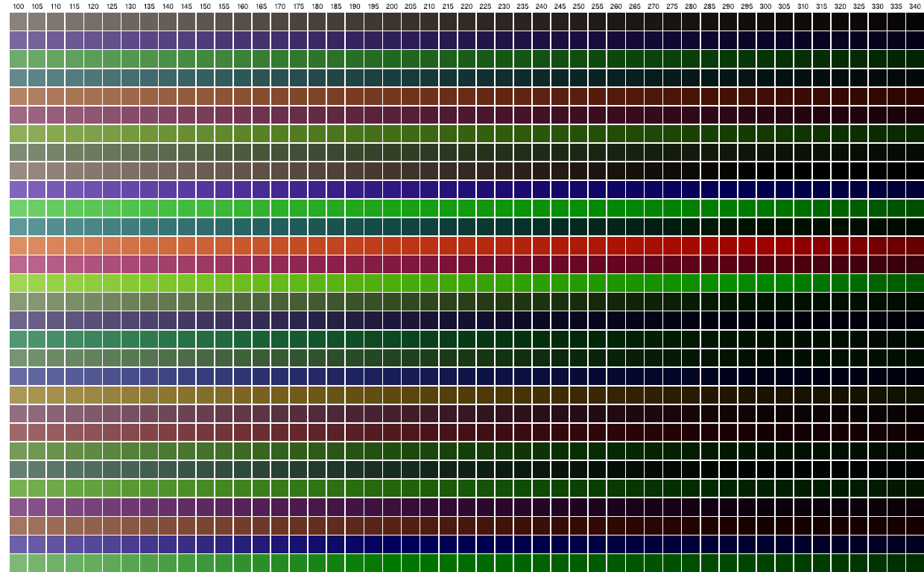Select the hot pink swatch in column 100
The image size is (924, 572).
[x=18, y=264]
